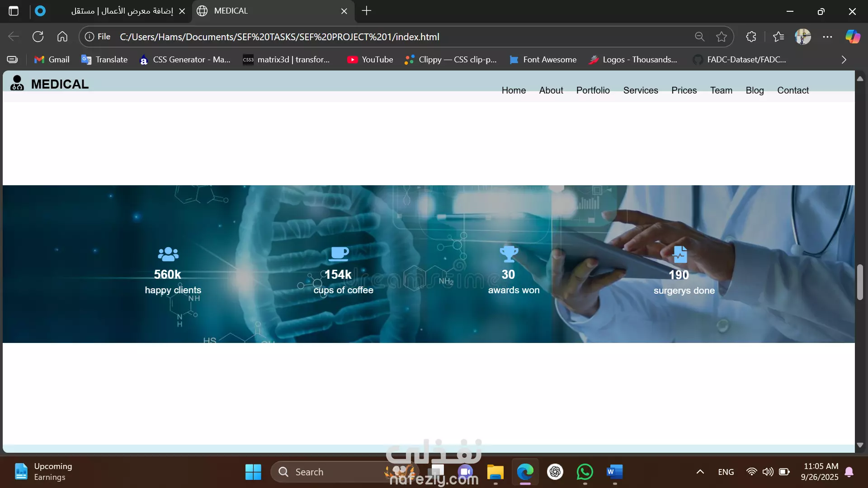Open the Copilot icon in toolbar

pyautogui.click(x=853, y=37)
